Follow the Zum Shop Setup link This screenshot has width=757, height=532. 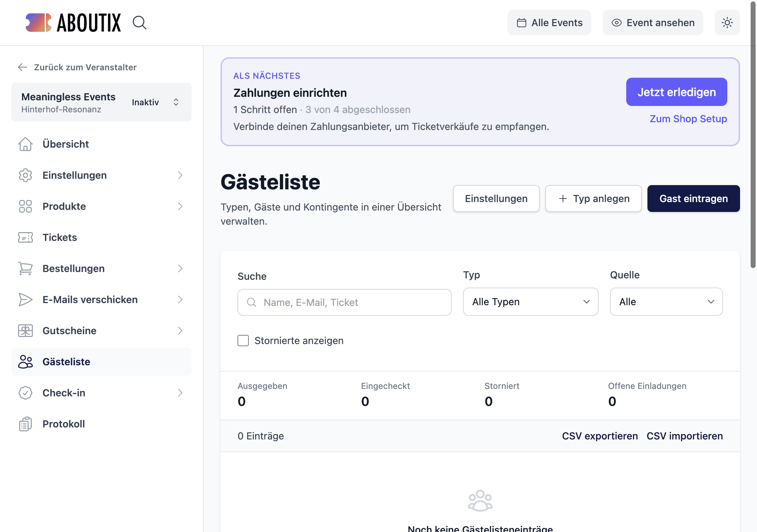(x=688, y=119)
